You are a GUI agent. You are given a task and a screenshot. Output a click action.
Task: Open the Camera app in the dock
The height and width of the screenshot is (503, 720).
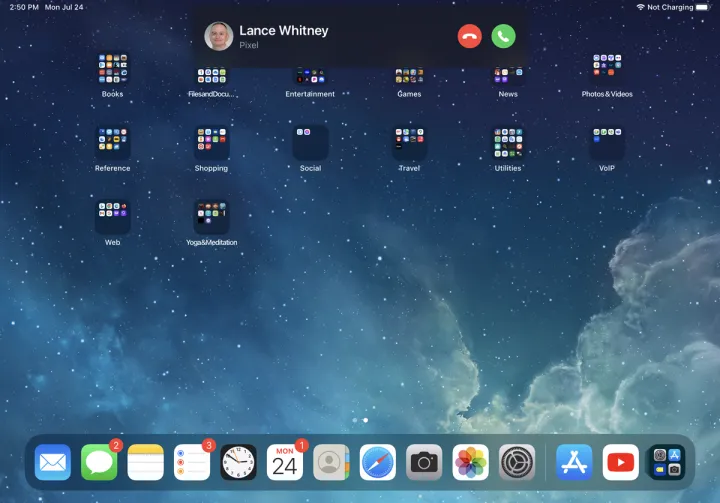[x=424, y=462]
